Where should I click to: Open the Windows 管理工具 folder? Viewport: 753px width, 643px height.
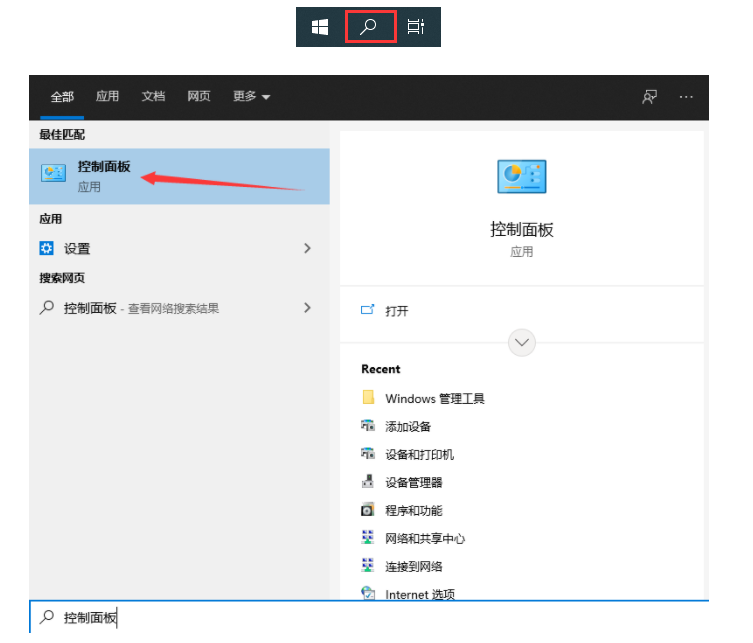[x=434, y=398]
